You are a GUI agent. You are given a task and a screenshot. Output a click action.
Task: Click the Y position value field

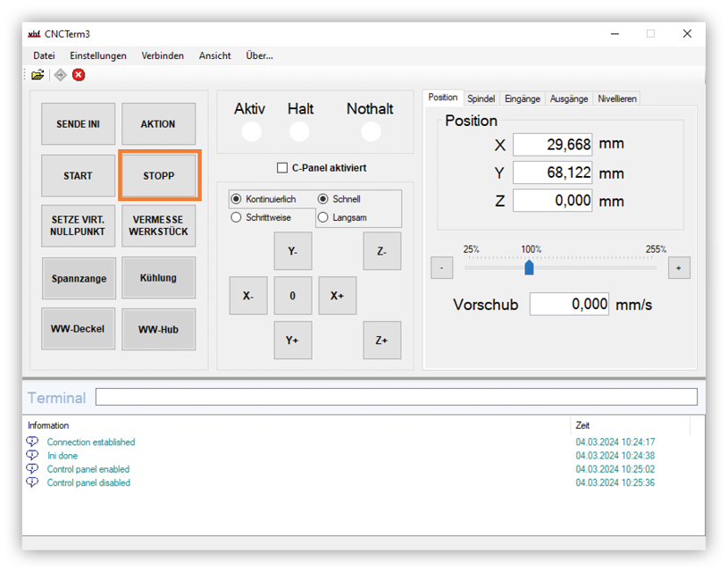tap(553, 172)
